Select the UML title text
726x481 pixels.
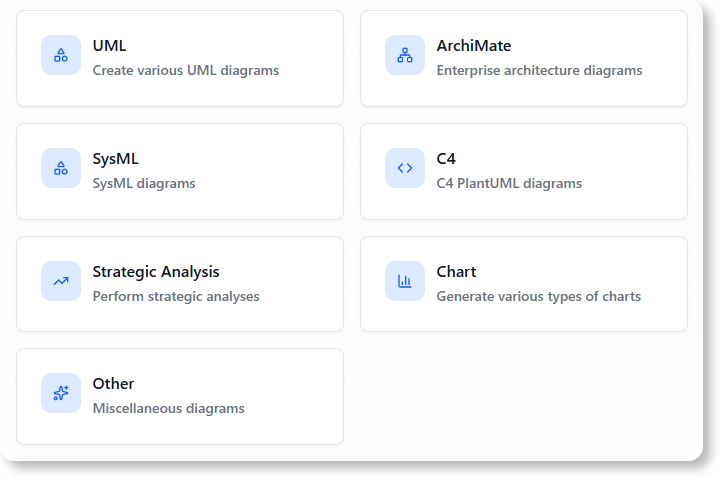[109, 46]
